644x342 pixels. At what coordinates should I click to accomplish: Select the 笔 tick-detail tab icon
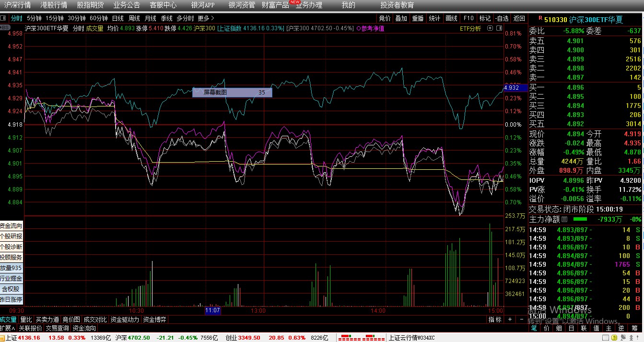(534, 329)
